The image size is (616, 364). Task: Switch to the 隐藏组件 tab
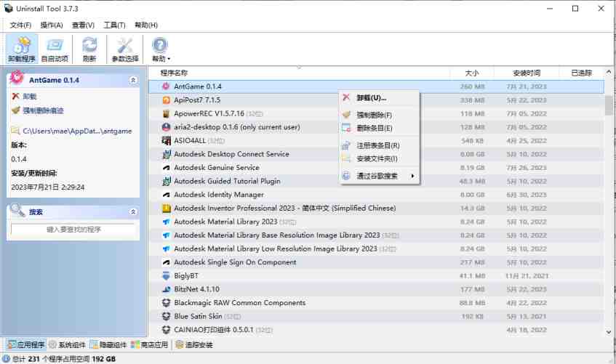[108, 345]
